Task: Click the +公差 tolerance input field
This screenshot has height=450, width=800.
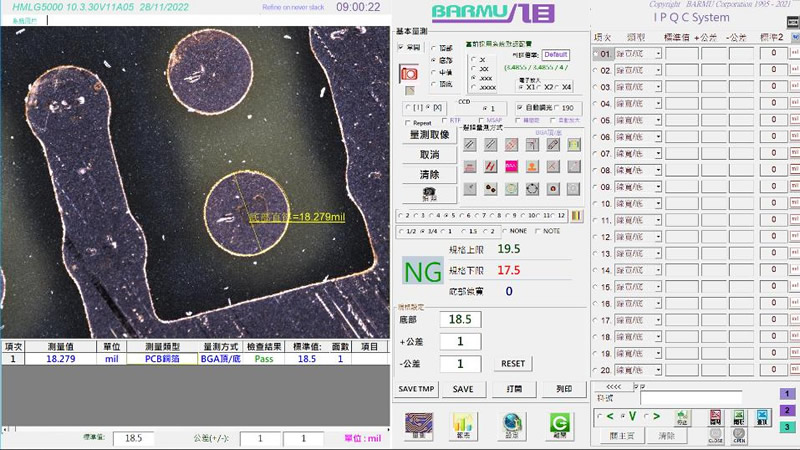Action: (x=461, y=342)
